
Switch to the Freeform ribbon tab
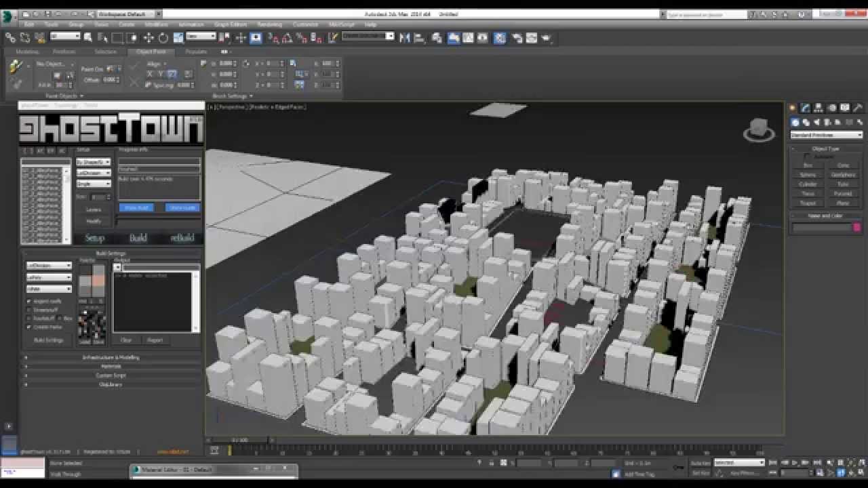(64, 52)
